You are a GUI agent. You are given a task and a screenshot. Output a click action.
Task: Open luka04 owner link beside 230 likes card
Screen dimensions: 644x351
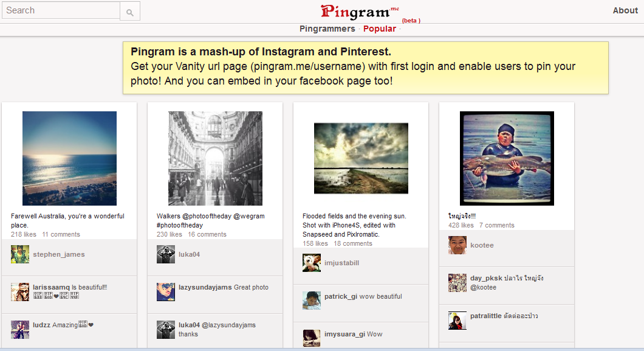tap(190, 254)
